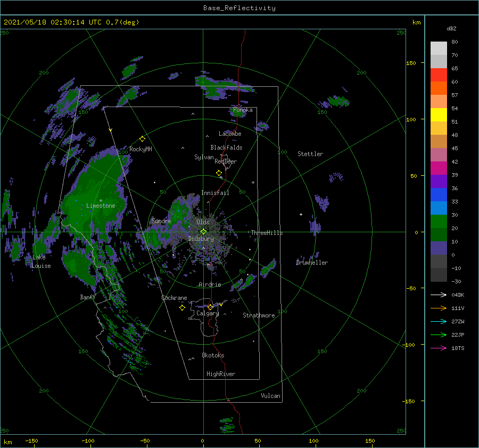Click the ThreeHills town label

[267, 233]
